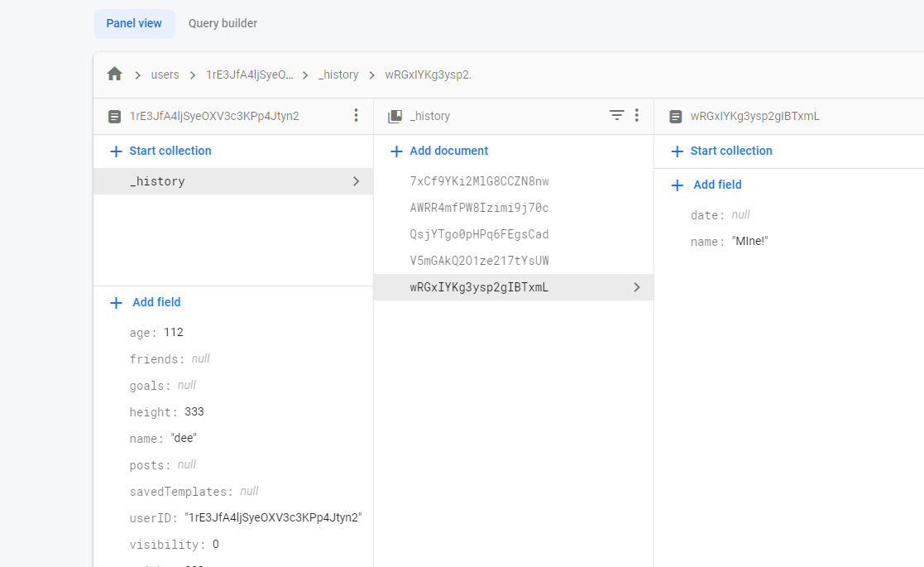Open the users breadcrumb link
The image size is (924, 567).
pos(165,74)
